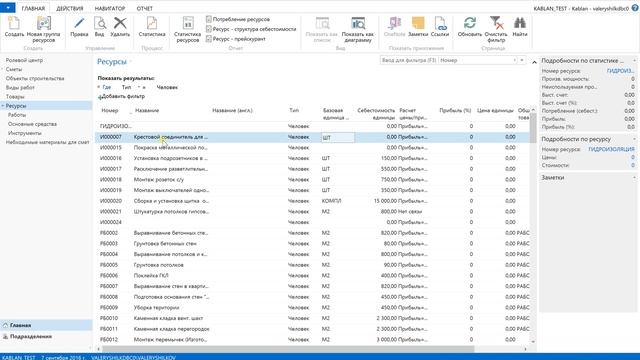
Task: Click ГИДРОИЗ... link in statistics details
Action: pos(620,71)
